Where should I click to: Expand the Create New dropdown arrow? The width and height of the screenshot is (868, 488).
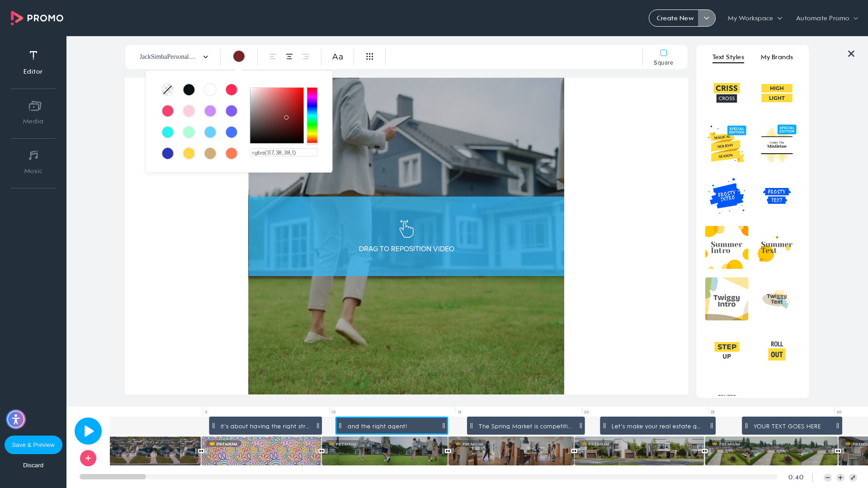coord(707,18)
